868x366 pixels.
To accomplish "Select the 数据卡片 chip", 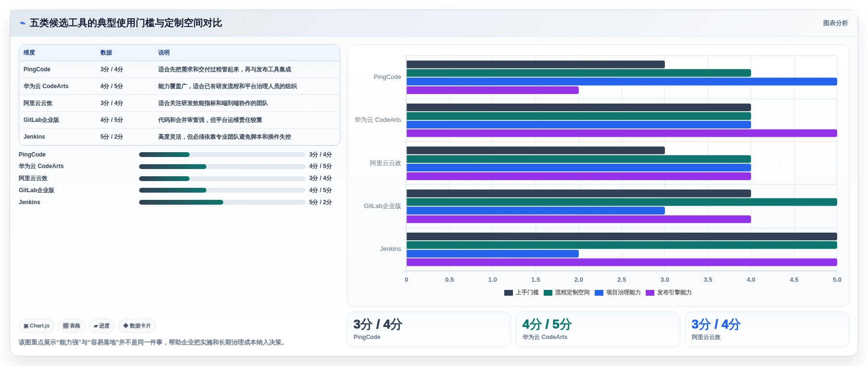I will 137,326.
